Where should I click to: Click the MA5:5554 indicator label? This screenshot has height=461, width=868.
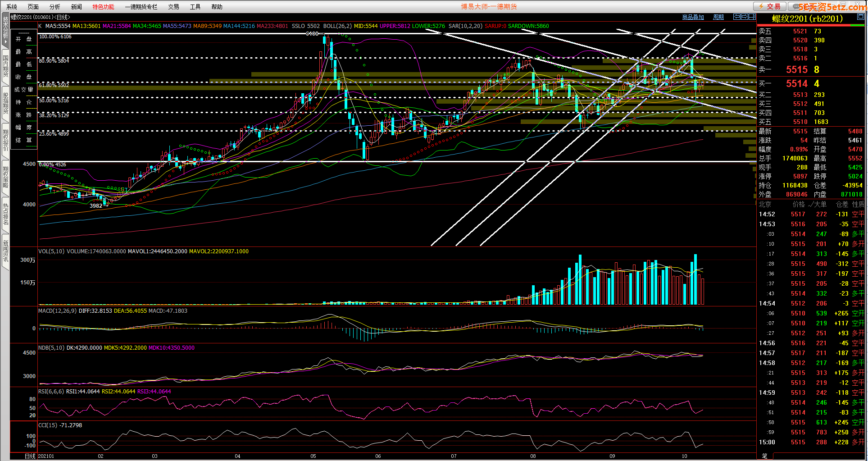[x=58, y=26]
